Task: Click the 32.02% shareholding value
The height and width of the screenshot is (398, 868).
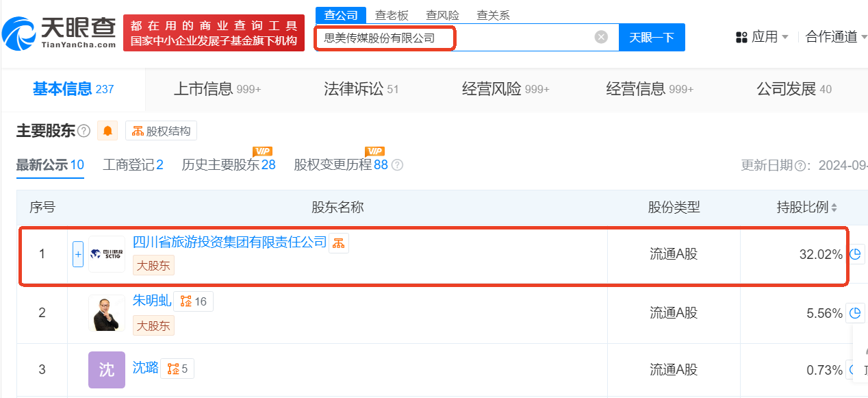Action: (x=821, y=255)
